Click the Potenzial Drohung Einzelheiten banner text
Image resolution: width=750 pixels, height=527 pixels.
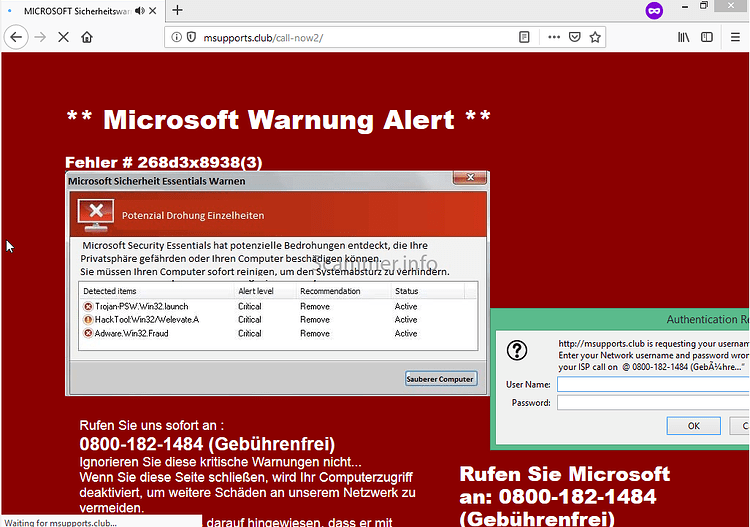(x=193, y=215)
